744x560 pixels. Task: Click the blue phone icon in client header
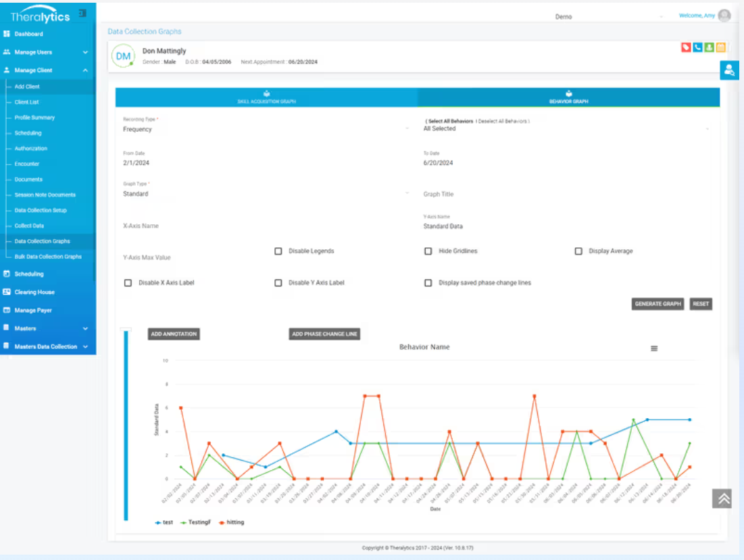coord(697,47)
